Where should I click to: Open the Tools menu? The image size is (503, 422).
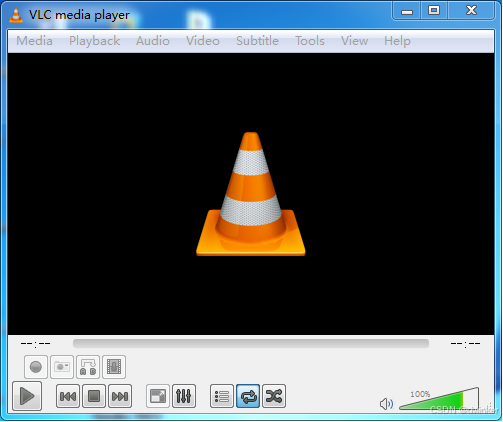click(310, 41)
